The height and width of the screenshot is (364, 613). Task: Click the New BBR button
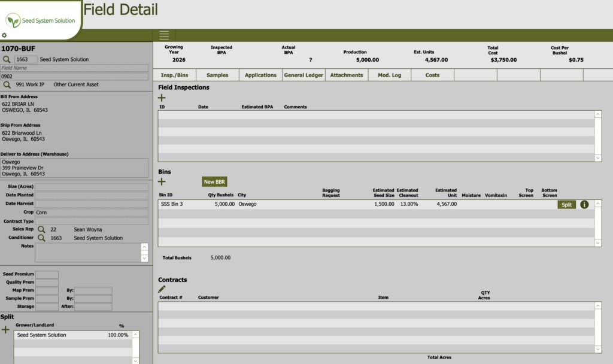[x=214, y=182]
